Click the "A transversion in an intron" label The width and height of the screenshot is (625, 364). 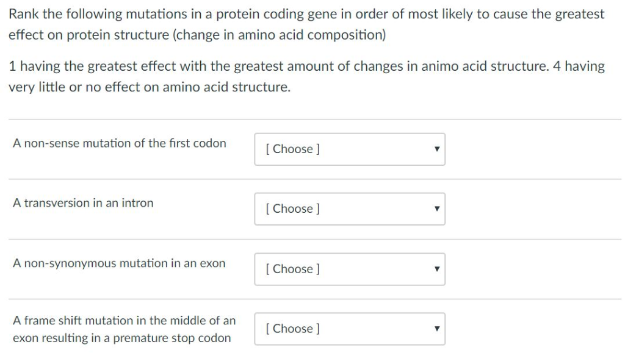click(x=84, y=203)
